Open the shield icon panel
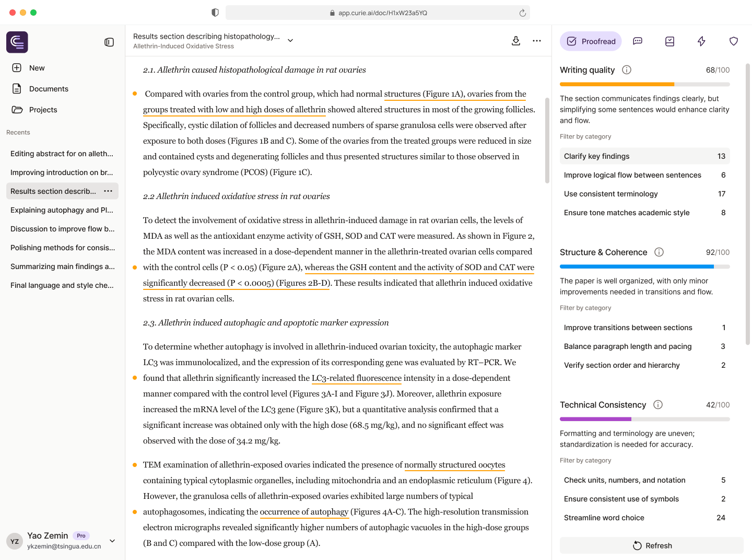752x560 pixels. click(733, 41)
